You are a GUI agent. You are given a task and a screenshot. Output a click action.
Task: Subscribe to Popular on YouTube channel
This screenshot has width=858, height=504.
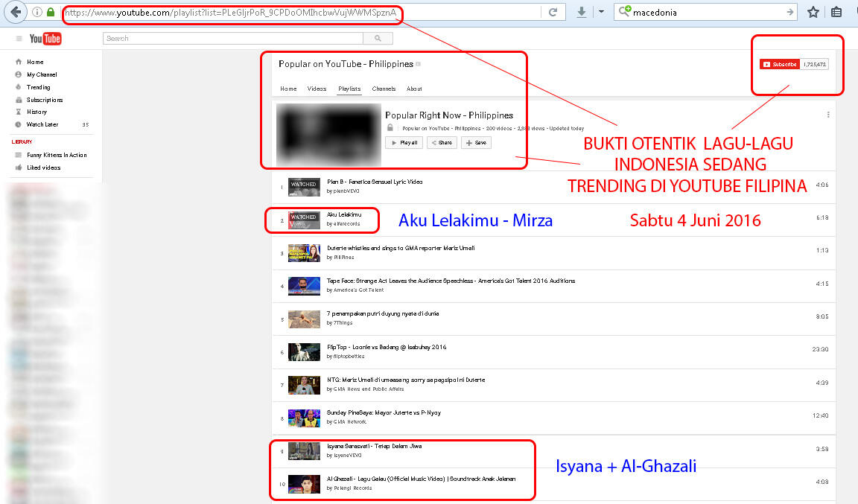coord(780,64)
